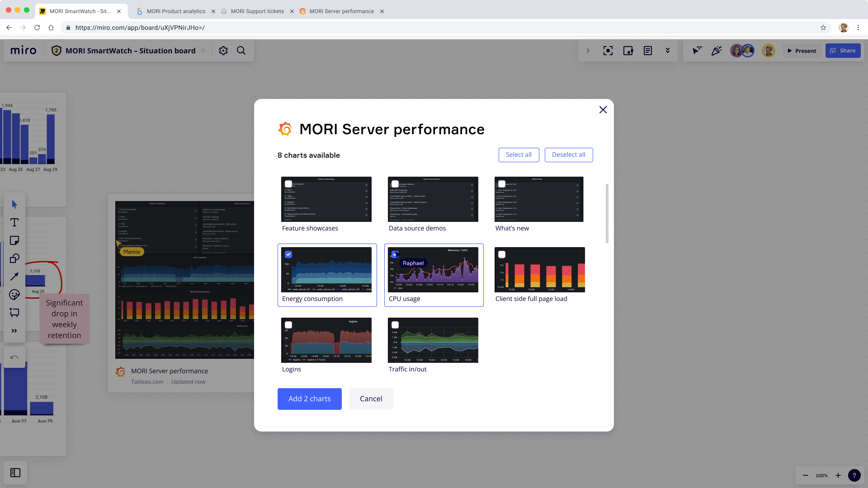Click the Undo arrow button
Image resolution: width=868 pixels, height=488 pixels.
coord(14,357)
